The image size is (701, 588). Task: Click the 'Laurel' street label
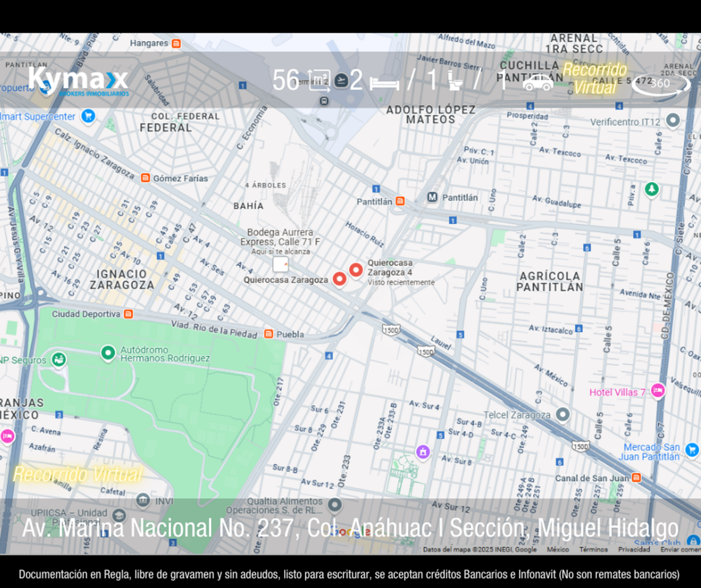tap(440, 342)
